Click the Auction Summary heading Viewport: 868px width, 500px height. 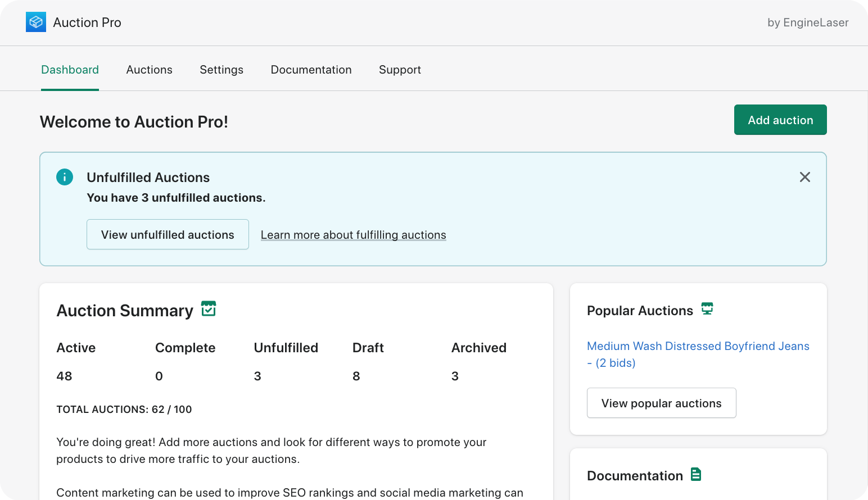click(125, 311)
